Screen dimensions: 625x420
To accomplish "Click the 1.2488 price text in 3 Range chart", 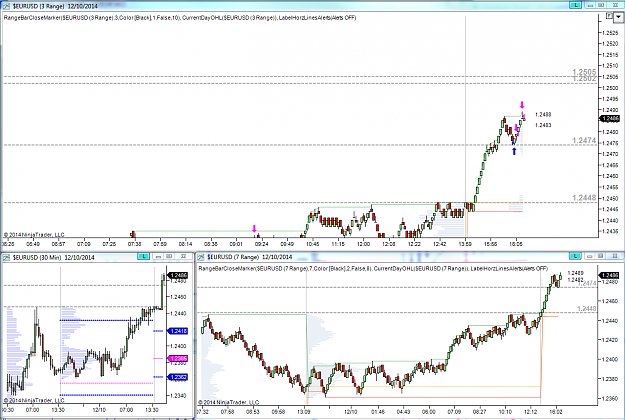I will click(543, 114).
